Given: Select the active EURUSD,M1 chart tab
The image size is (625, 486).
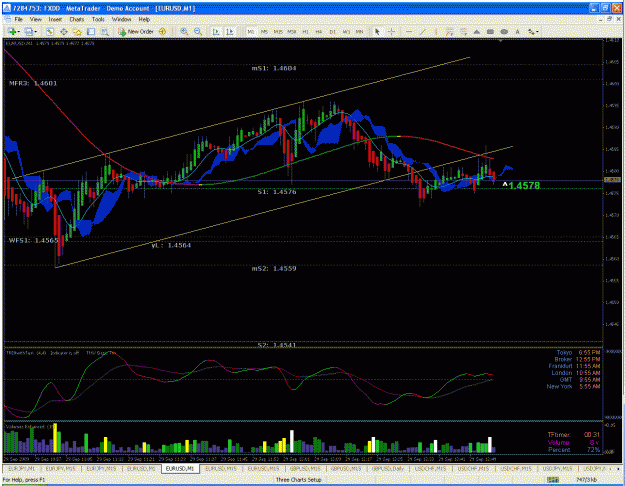Looking at the screenshot, I should (x=179, y=468).
